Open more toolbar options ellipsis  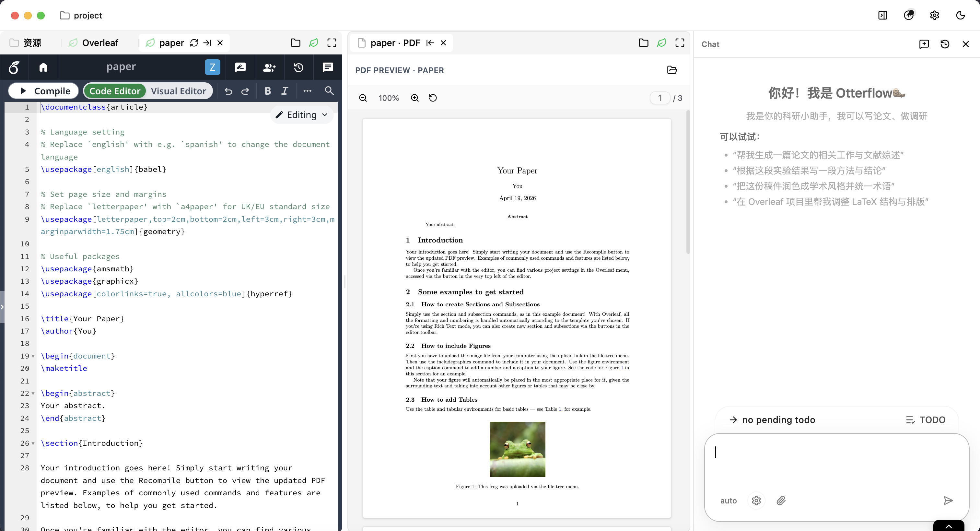point(308,91)
